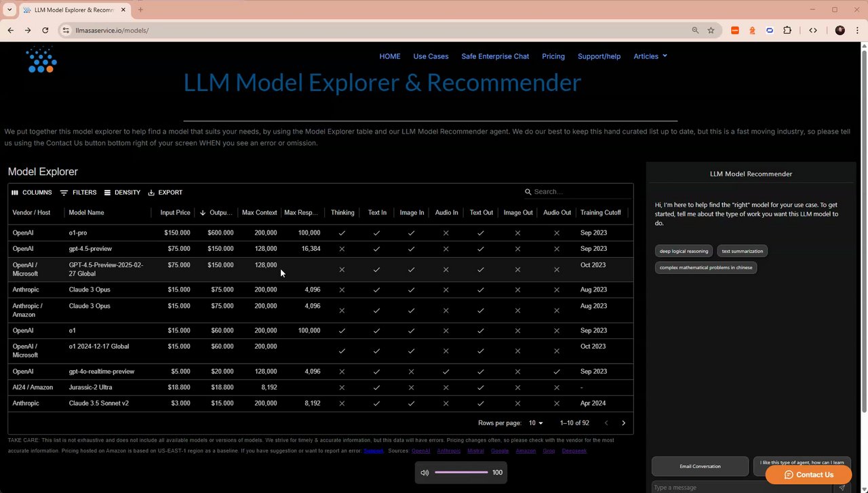Open Safe Enterprise Chat page
Image resolution: width=868 pixels, height=493 pixels.
[495, 56]
